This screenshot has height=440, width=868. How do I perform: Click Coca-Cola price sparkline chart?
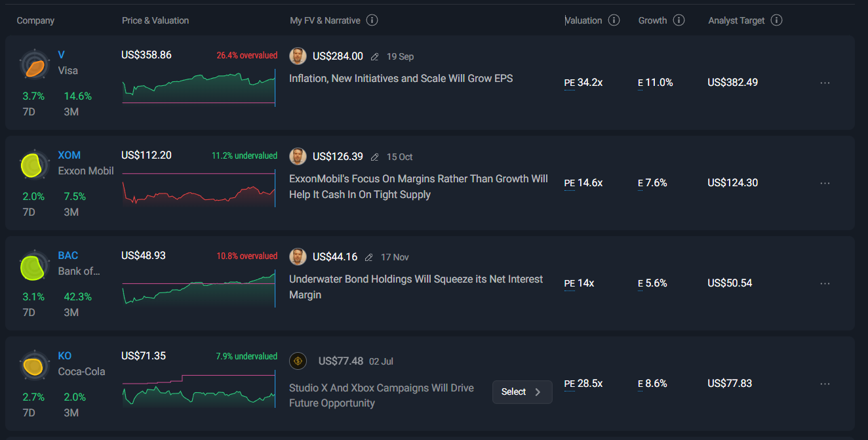pyautogui.click(x=199, y=389)
